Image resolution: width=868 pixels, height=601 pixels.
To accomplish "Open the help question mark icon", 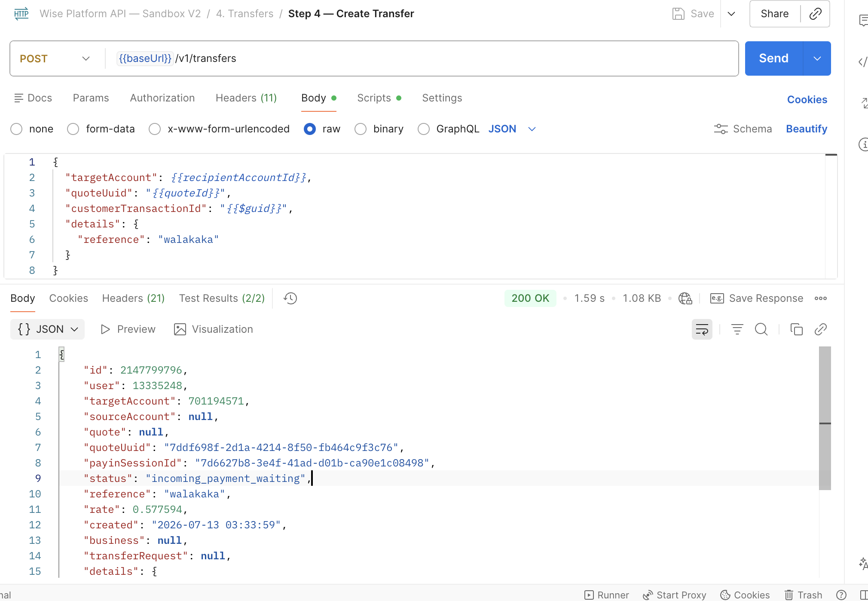I will (x=841, y=595).
